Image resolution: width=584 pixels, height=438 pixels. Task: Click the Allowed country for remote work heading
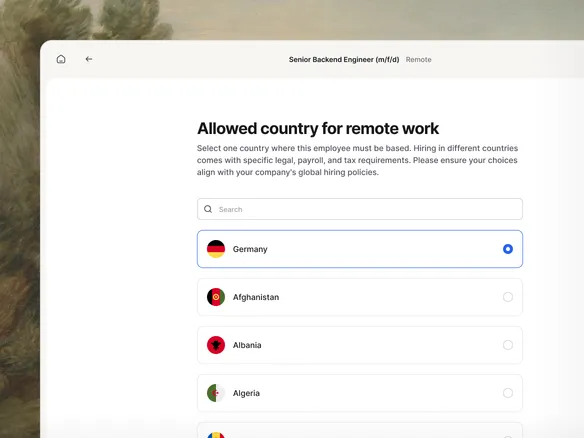(318, 128)
